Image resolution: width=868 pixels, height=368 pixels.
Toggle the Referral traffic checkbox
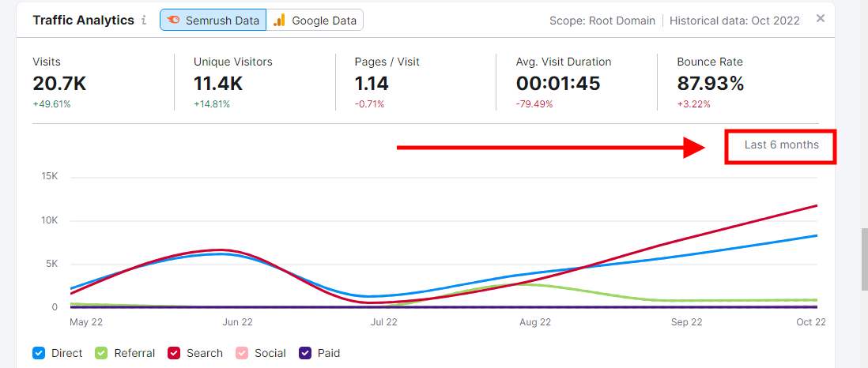[101, 353]
